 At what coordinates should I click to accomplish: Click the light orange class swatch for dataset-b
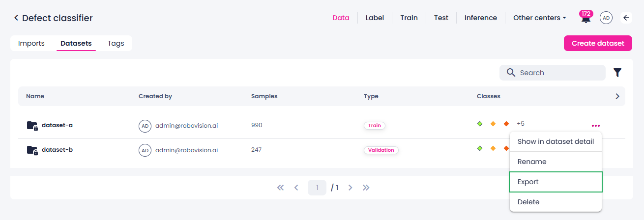click(493, 148)
